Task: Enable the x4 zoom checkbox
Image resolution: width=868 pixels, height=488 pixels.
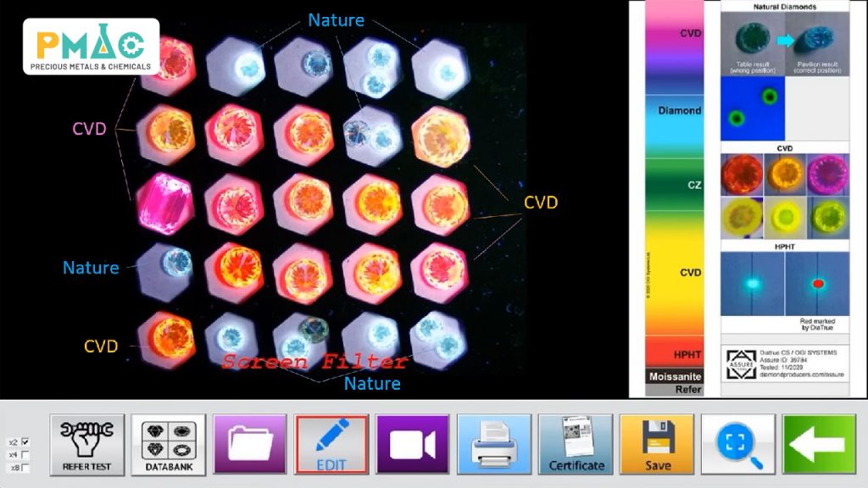Action: coord(25,455)
